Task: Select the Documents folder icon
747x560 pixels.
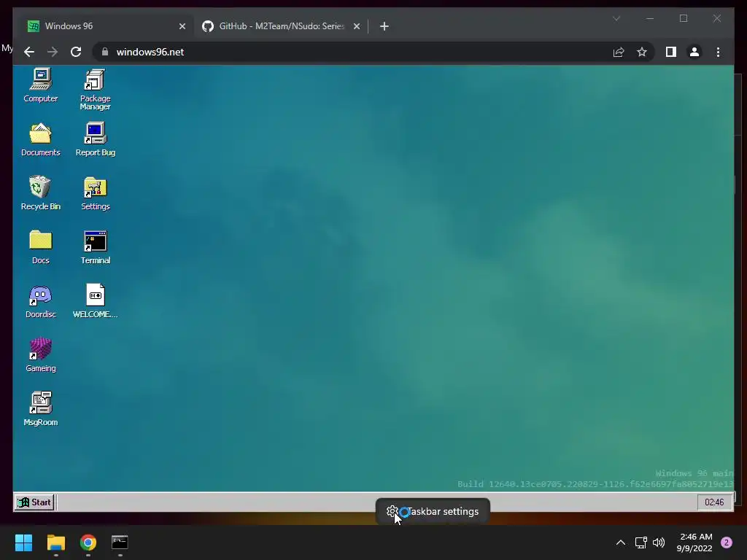Action: click(41, 140)
